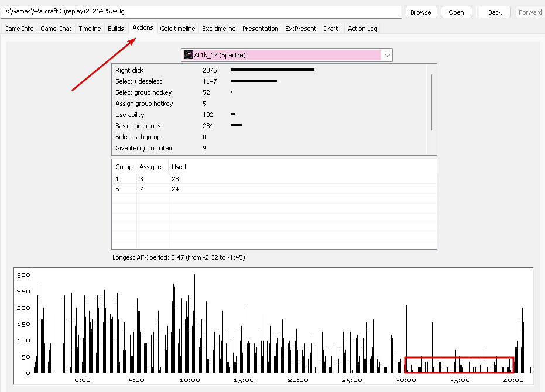Screen dimensions: 545x392
Task: Select the Builds tab
Action: (116, 29)
